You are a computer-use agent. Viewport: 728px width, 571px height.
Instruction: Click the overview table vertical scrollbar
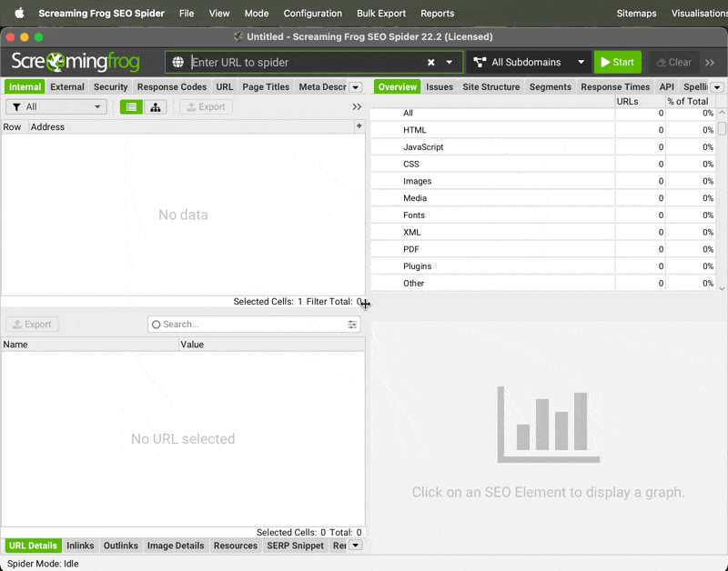[x=722, y=128]
